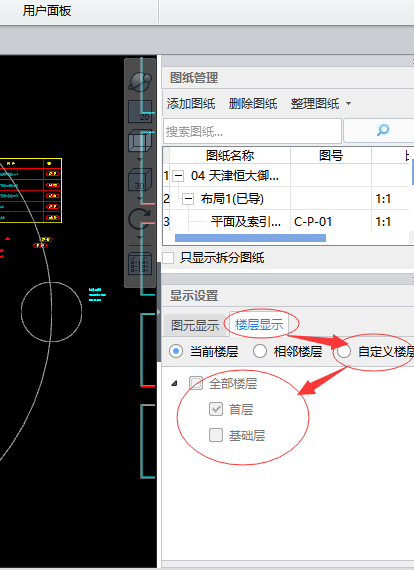
Task: Open the display checklist settings icon
Action: (140, 264)
